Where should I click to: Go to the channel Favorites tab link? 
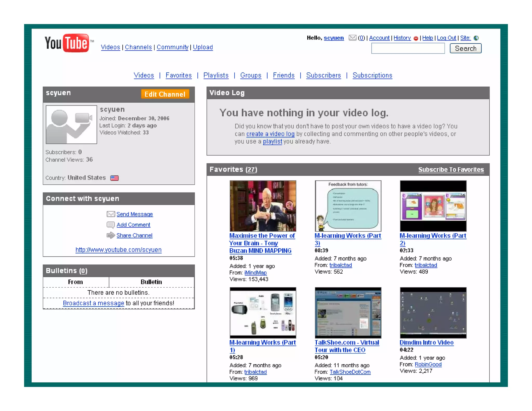click(x=179, y=75)
